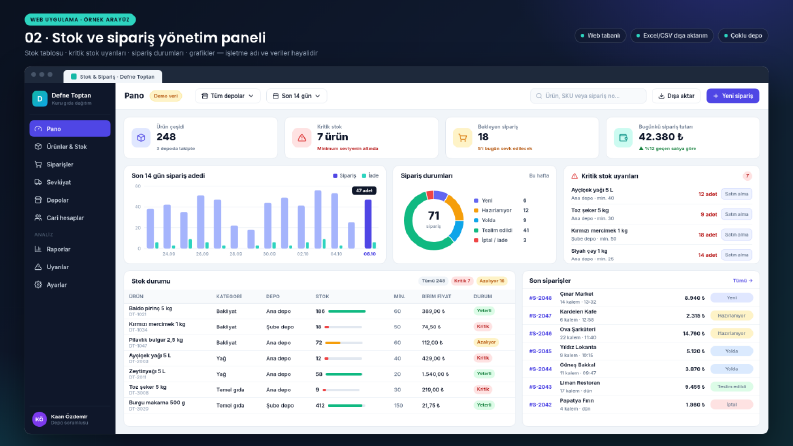Image resolution: width=793 pixels, height=446 pixels.
Task: Click Satın alma for Kırmızı mercimek 1 kg
Action: click(x=736, y=235)
